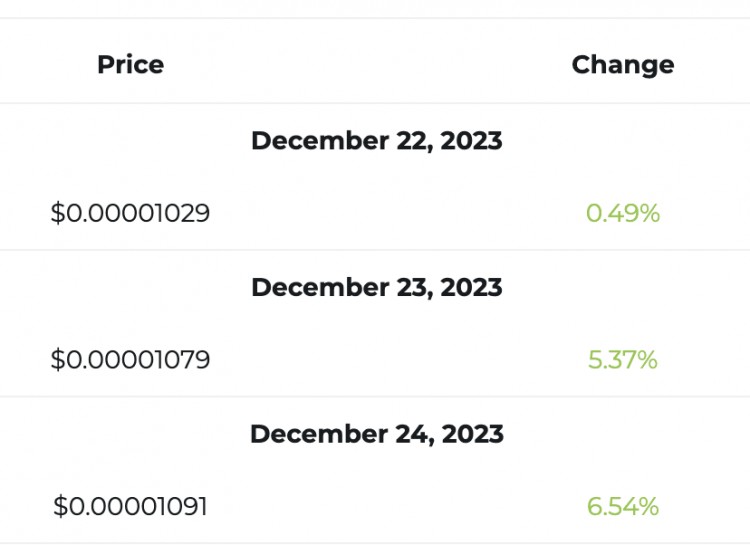Click the $0.00001079 price value
750x545 pixels.
(x=130, y=360)
